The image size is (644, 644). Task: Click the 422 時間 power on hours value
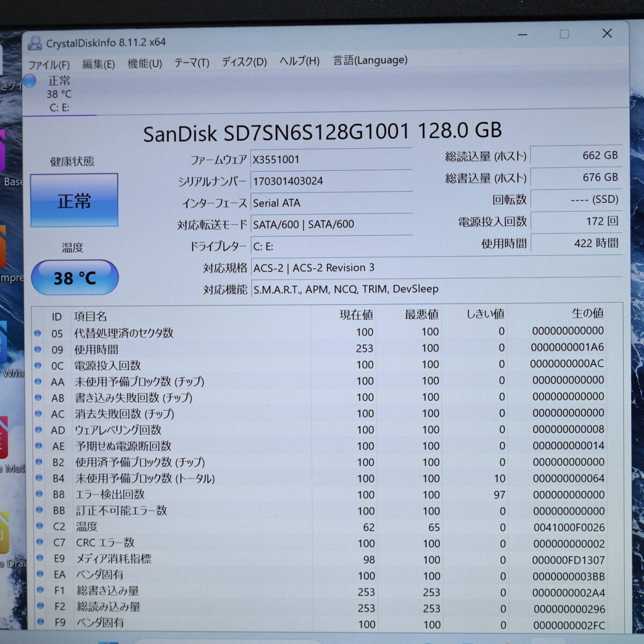tap(576, 243)
